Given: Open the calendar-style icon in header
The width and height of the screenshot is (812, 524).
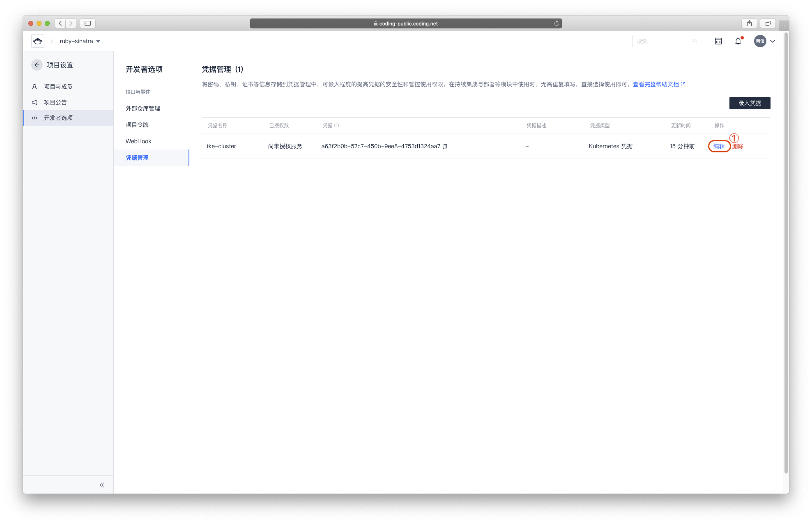Looking at the screenshot, I should 718,41.
